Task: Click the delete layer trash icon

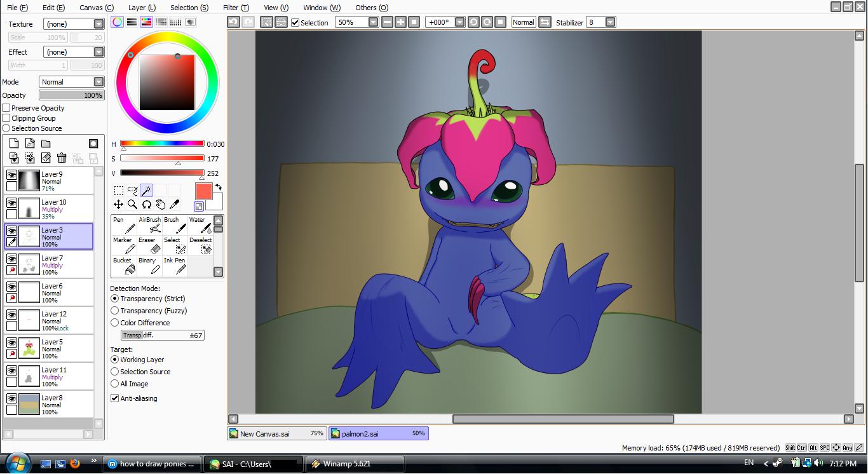Action: click(x=62, y=158)
